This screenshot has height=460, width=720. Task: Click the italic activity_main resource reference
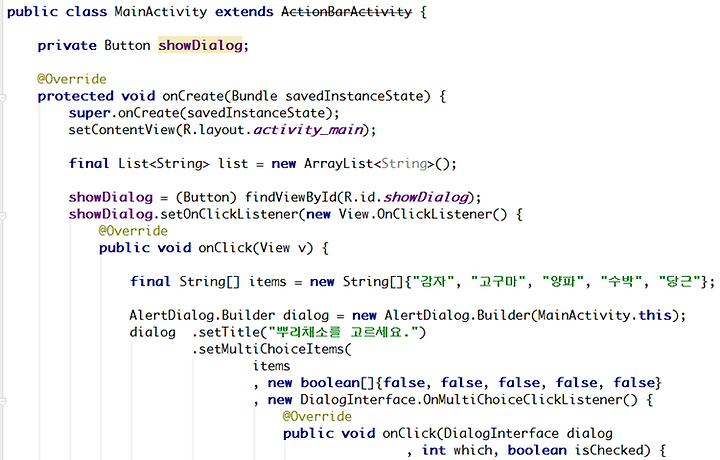[309, 130]
